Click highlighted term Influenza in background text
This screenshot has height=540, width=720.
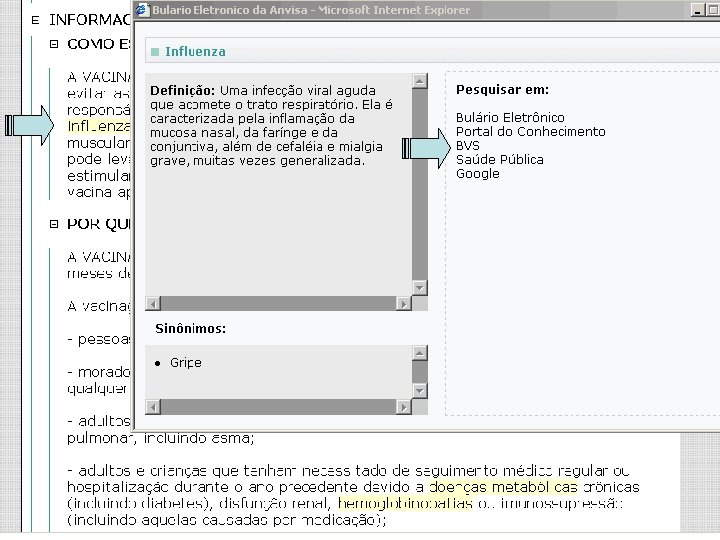tap(99, 126)
